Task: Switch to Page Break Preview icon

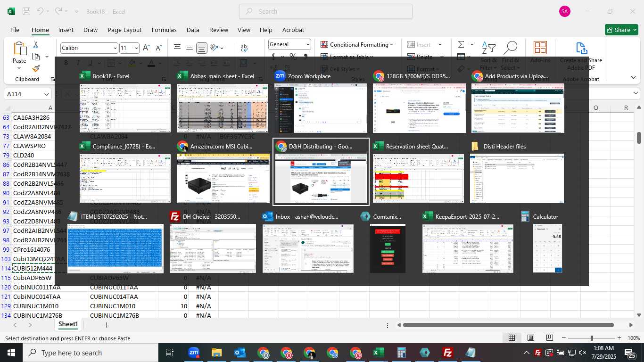Action: [x=550, y=338]
